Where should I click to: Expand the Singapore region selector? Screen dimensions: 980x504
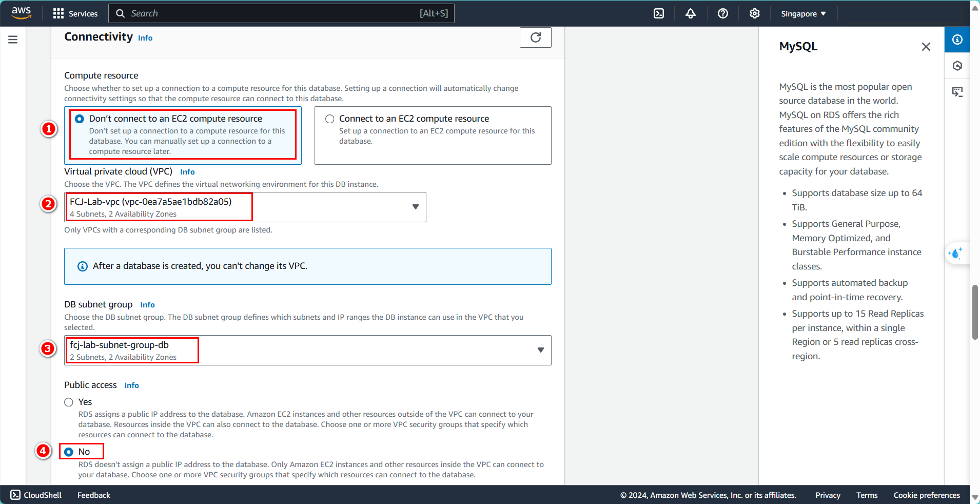tap(803, 14)
